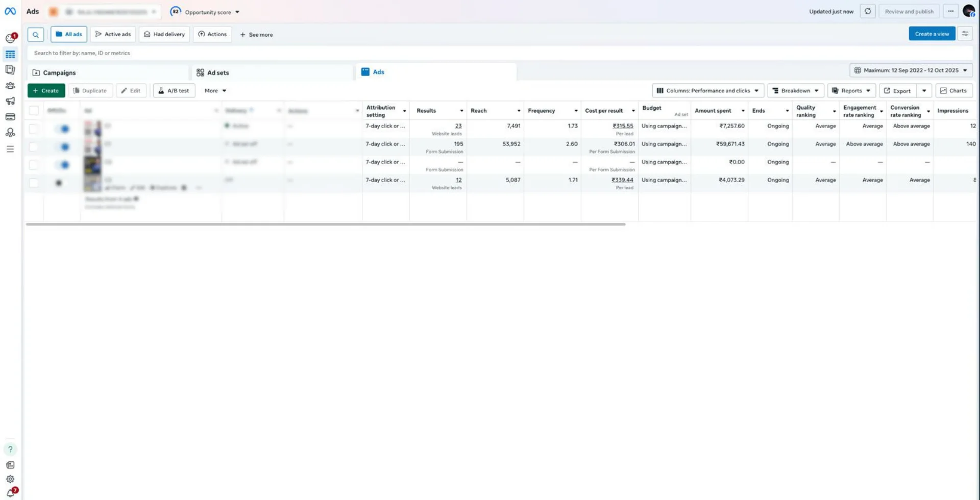Click the green Create button
The image size is (980, 500).
(46, 91)
